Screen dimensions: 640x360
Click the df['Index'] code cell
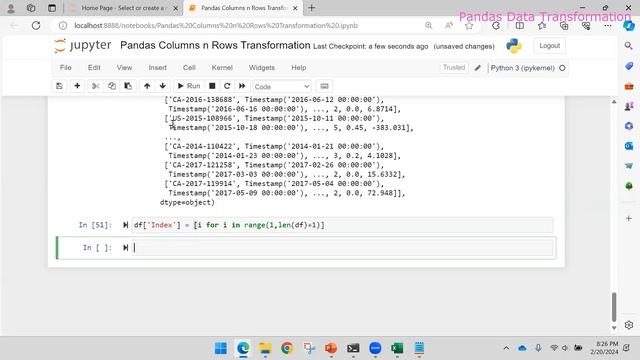[342, 225]
